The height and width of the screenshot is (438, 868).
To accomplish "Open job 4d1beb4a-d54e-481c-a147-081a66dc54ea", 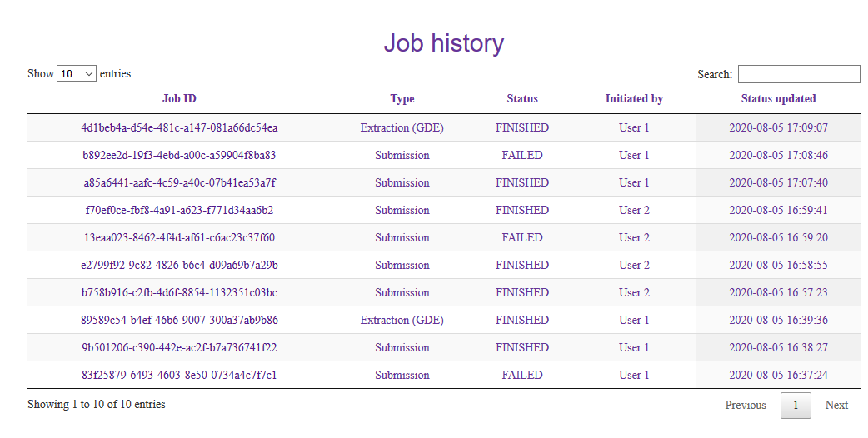I will coord(179,127).
